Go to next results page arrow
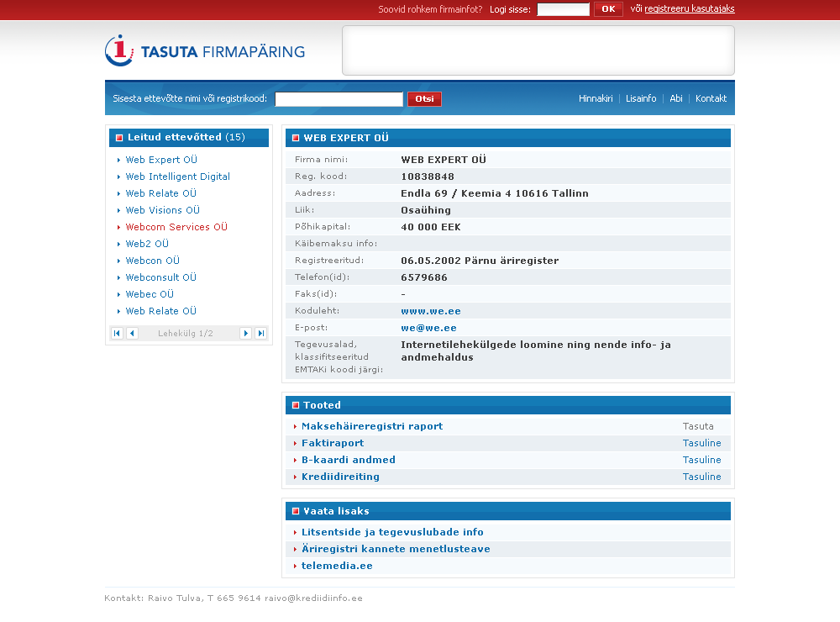The width and height of the screenshot is (840, 622). (x=245, y=333)
